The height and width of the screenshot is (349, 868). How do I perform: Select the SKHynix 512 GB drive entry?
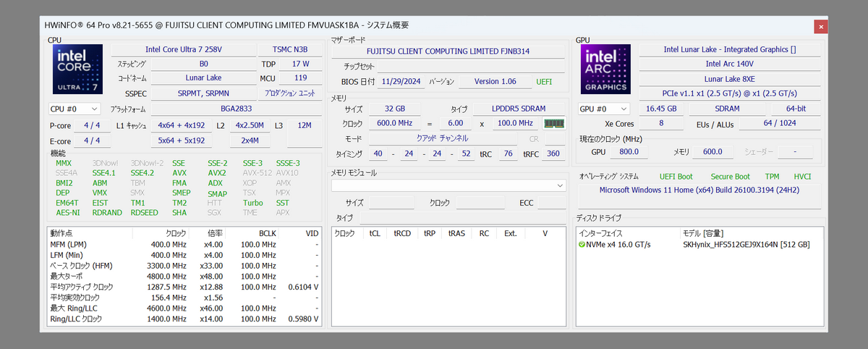tap(746, 245)
